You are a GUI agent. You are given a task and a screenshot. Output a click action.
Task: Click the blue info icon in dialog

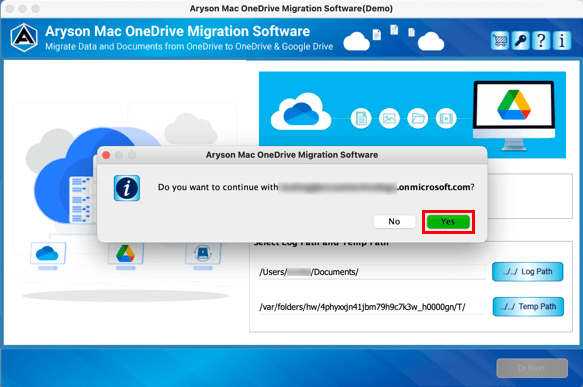[x=127, y=188]
